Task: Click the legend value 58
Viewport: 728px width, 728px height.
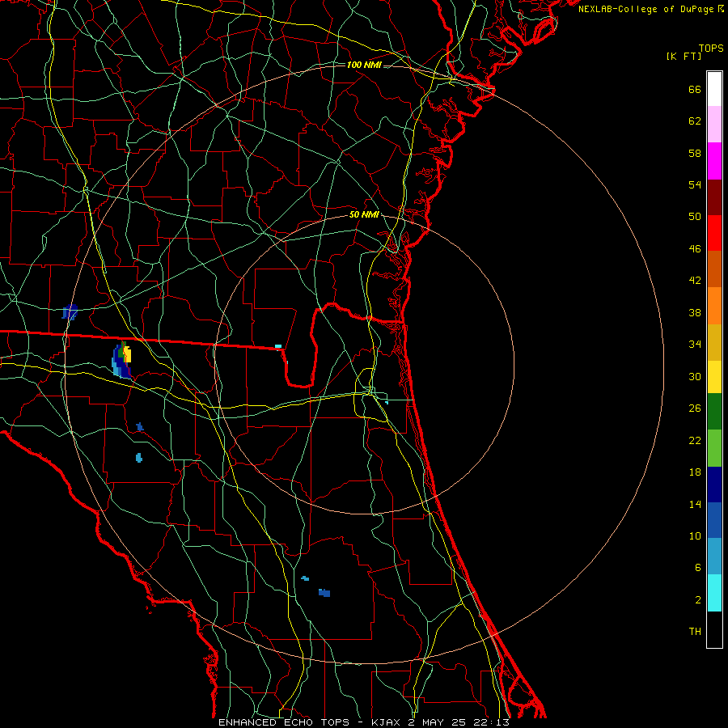Action: point(695,153)
